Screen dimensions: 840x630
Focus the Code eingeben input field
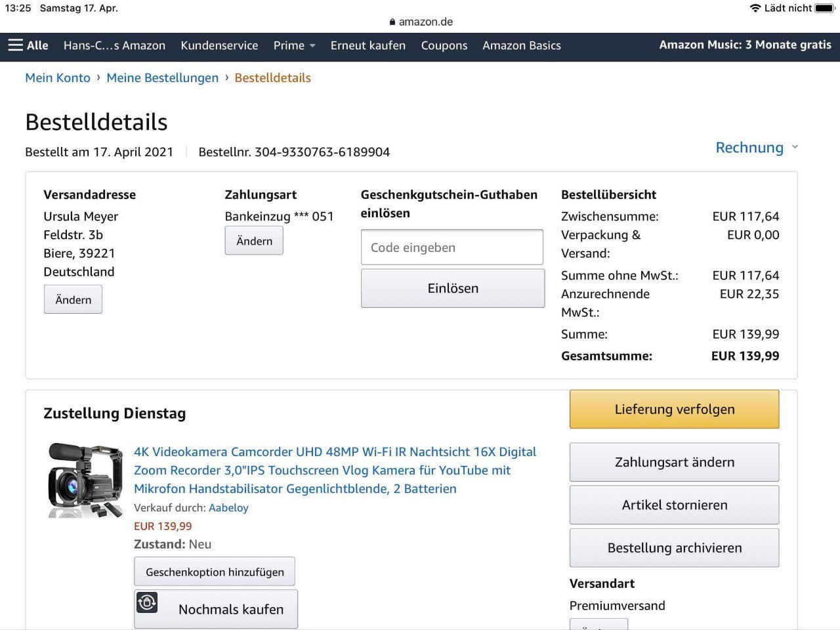click(x=451, y=247)
